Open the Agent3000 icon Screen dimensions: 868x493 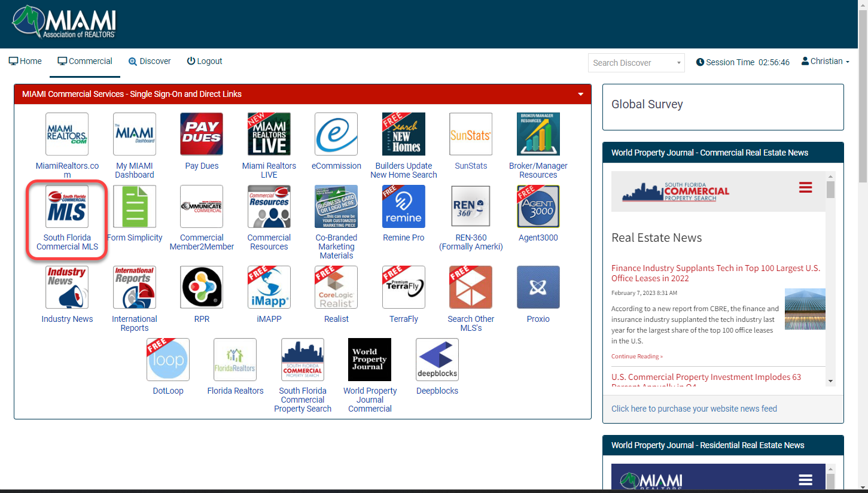tap(538, 206)
